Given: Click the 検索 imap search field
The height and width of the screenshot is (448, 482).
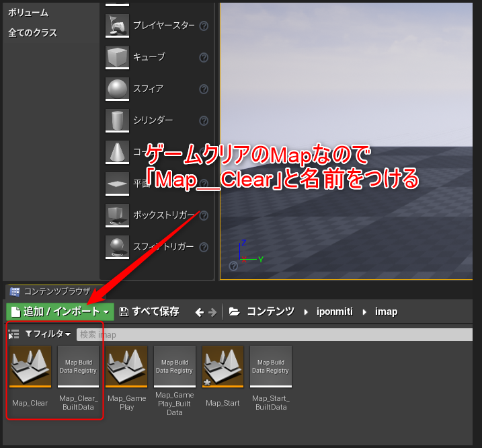Looking at the screenshot, I should [269, 334].
